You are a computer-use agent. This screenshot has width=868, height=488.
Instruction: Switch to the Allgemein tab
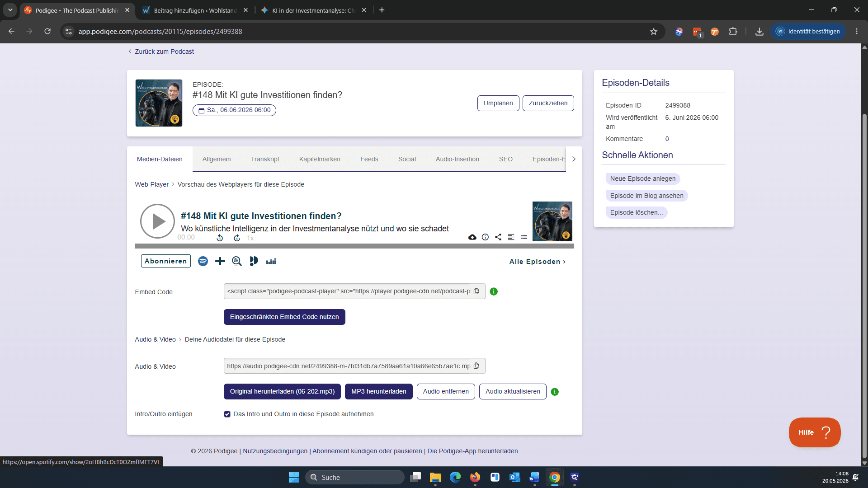point(217,159)
